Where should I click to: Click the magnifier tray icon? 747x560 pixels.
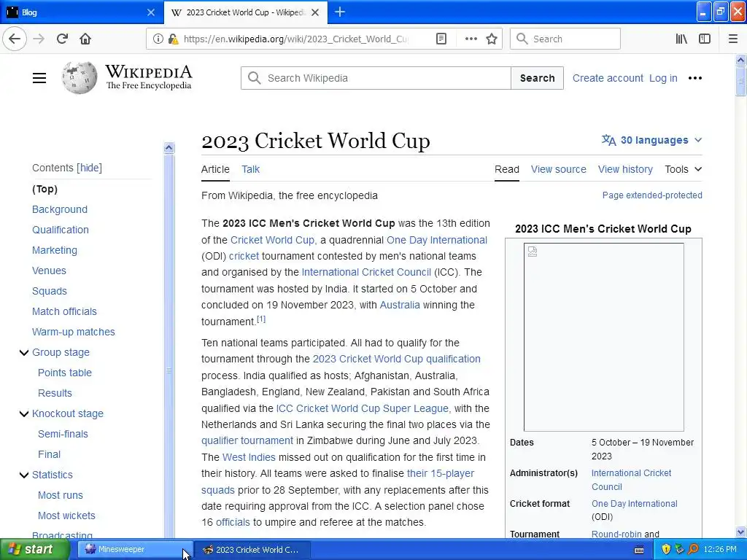[693, 550]
